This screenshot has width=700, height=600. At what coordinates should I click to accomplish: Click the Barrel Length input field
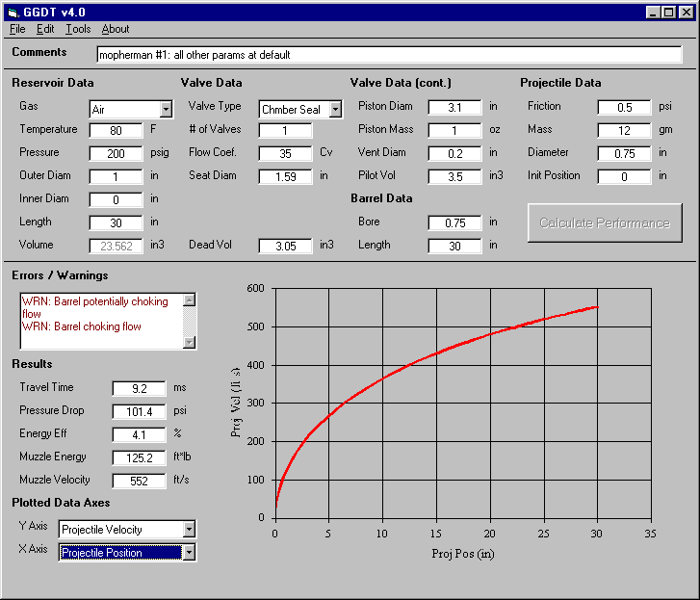pyautogui.click(x=454, y=246)
